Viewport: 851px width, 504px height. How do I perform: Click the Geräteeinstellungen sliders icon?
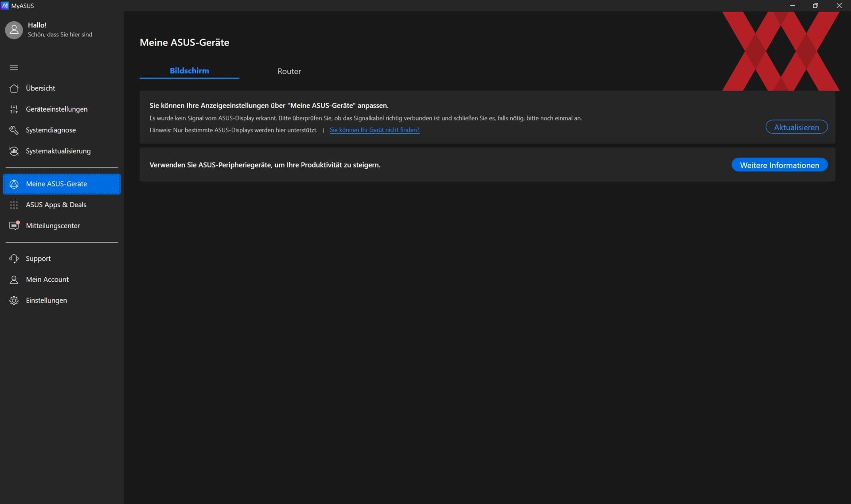point(14,109)
